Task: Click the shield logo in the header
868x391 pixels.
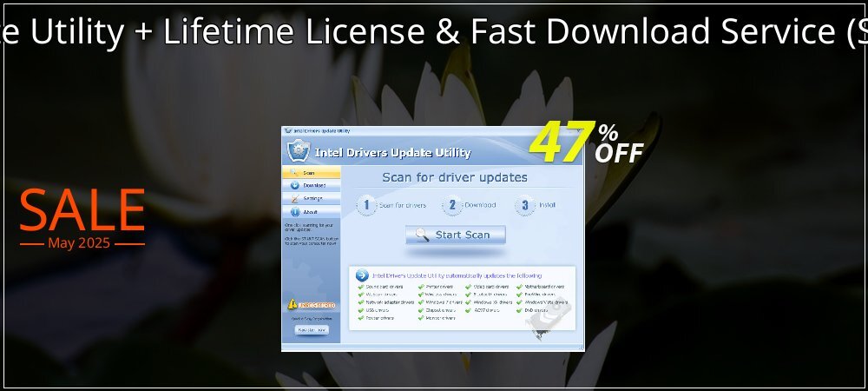Action: click(x=299, y=151)
